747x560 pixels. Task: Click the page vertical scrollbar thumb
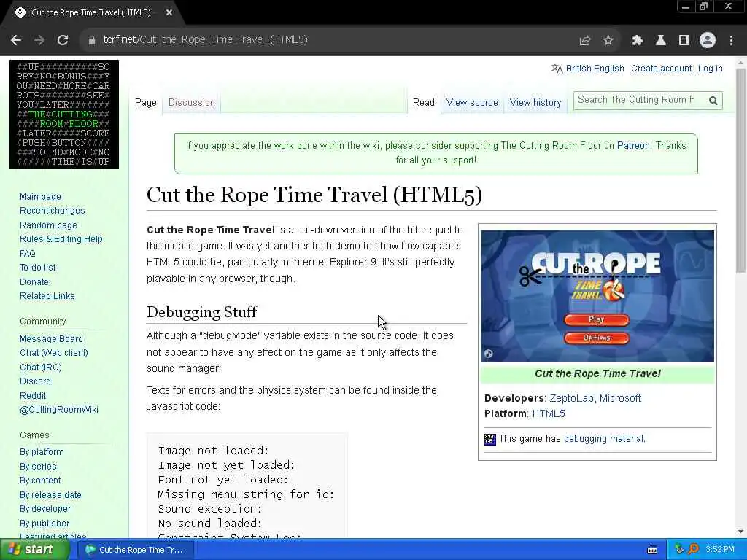tap(740, 171)
